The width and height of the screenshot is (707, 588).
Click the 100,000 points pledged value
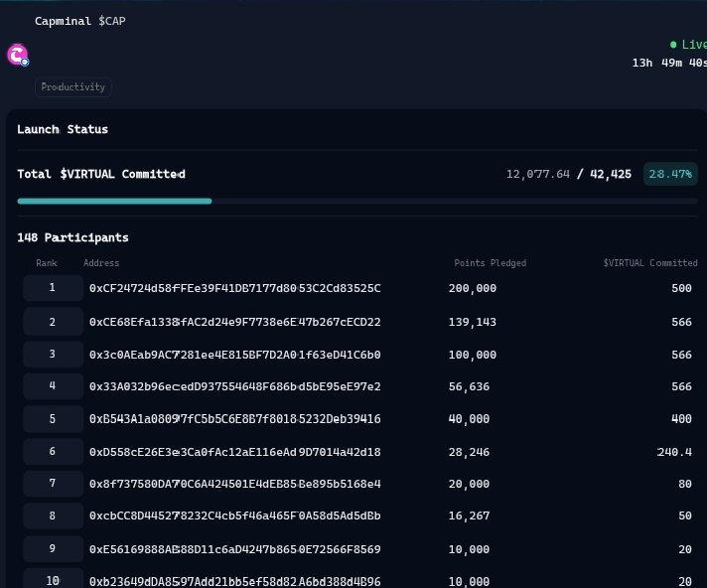coord(473,355)
